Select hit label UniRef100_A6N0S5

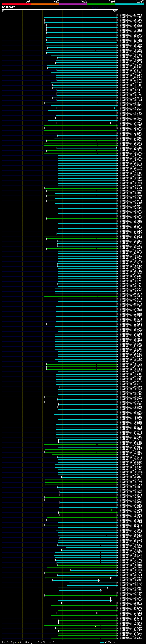click(x=131, y=580)
